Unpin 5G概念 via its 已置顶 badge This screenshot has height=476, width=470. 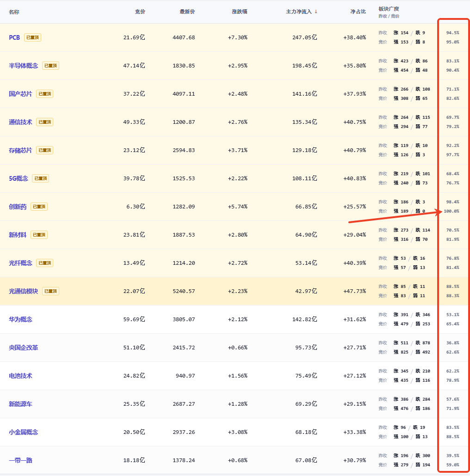pos(40,178)
